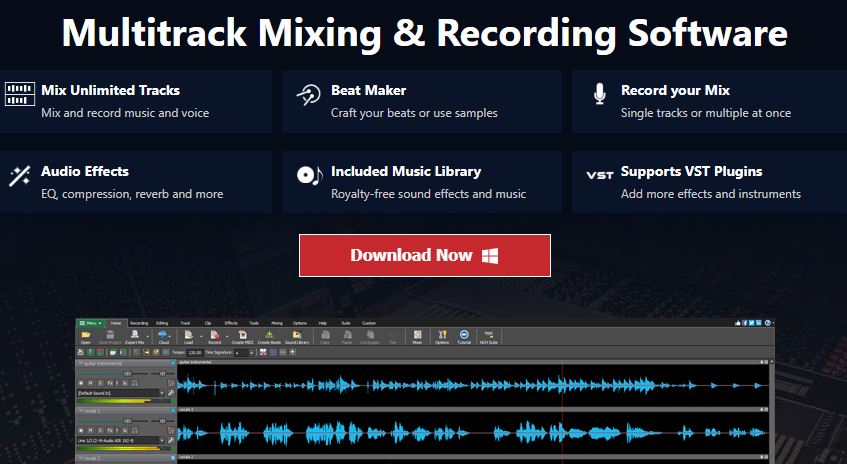Toggle Fx on guitar instrumental track

pos(110,383)
